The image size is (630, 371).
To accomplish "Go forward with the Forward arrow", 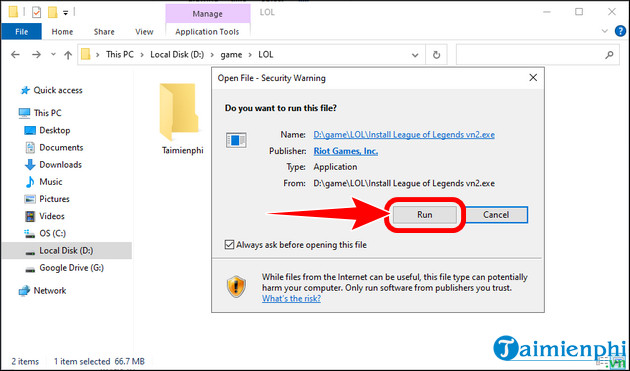I will (37, 55).
